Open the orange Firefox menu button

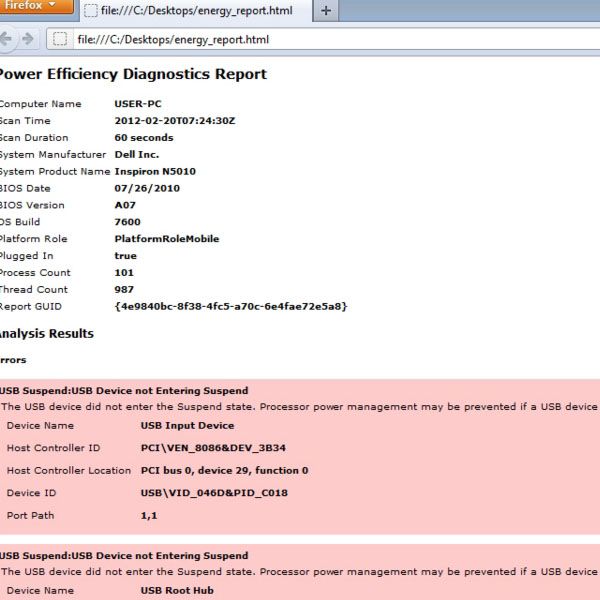[36, 6]
